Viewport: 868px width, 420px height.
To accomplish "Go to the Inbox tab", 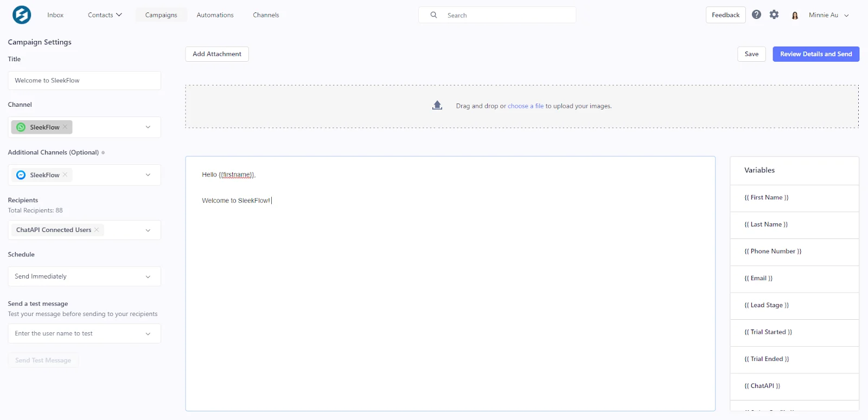I will point(55,15).
